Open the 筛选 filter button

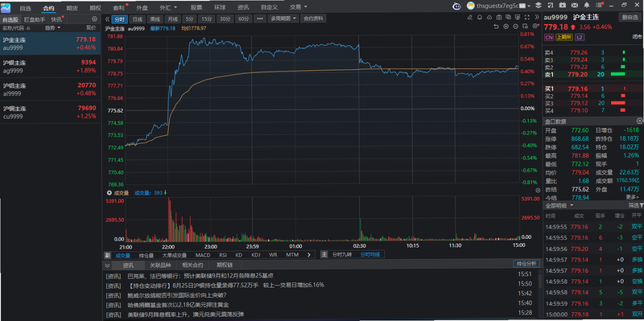click(636, 205)
